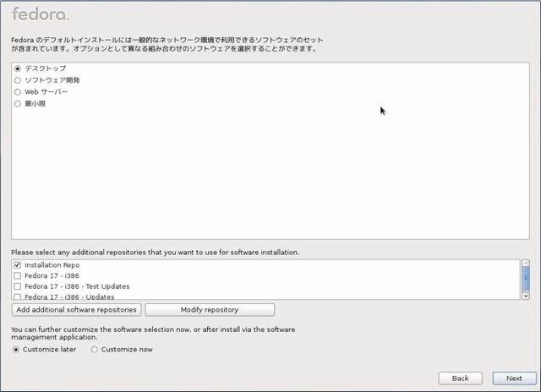Screen dimensions: 541x392
Task: Proceed with the Next button
Action: [x=515, y=378]
